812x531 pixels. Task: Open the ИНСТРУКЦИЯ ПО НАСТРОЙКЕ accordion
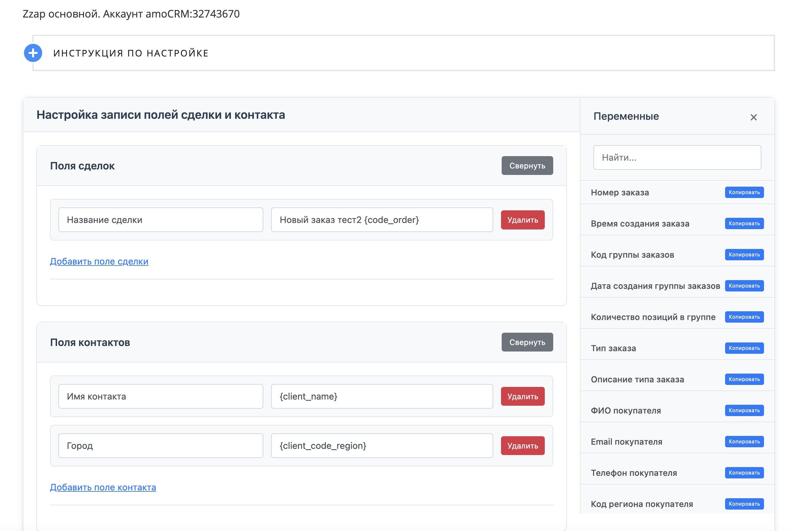(x=131, y=53)
